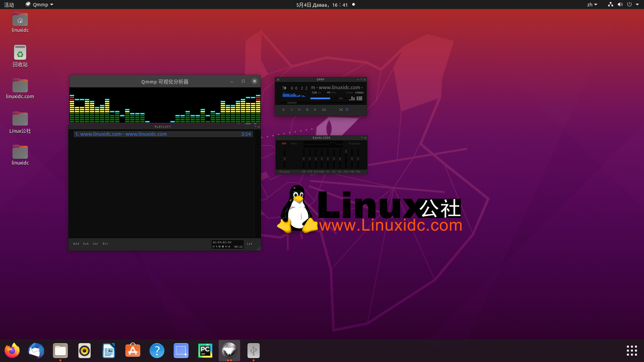Viewport: 644px width, 362px height.
Task: Pause playback in Qmmp main window
Action: (299, 110)
